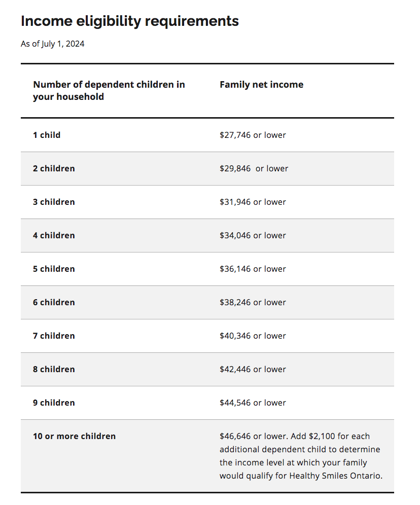Viewport: 420px width, 505px height.
Task: Select the '3 children' row label
Action: pyautogui.click(x=54, y=202)
